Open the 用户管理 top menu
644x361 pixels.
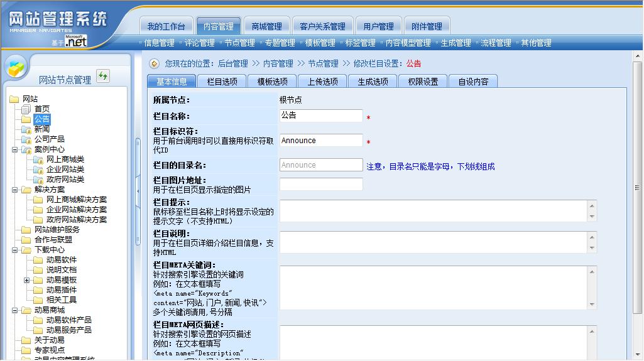pyautogui.click(x=378, y=26)
